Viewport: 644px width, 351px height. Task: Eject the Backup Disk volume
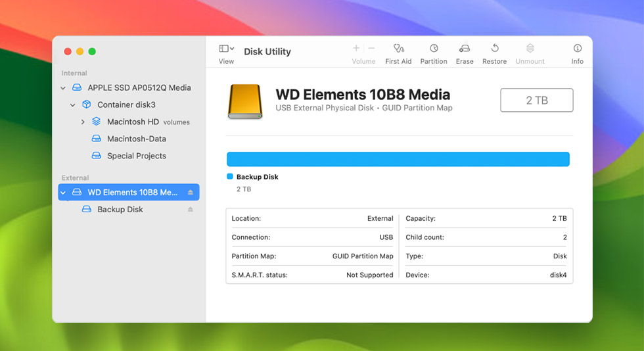190,209
